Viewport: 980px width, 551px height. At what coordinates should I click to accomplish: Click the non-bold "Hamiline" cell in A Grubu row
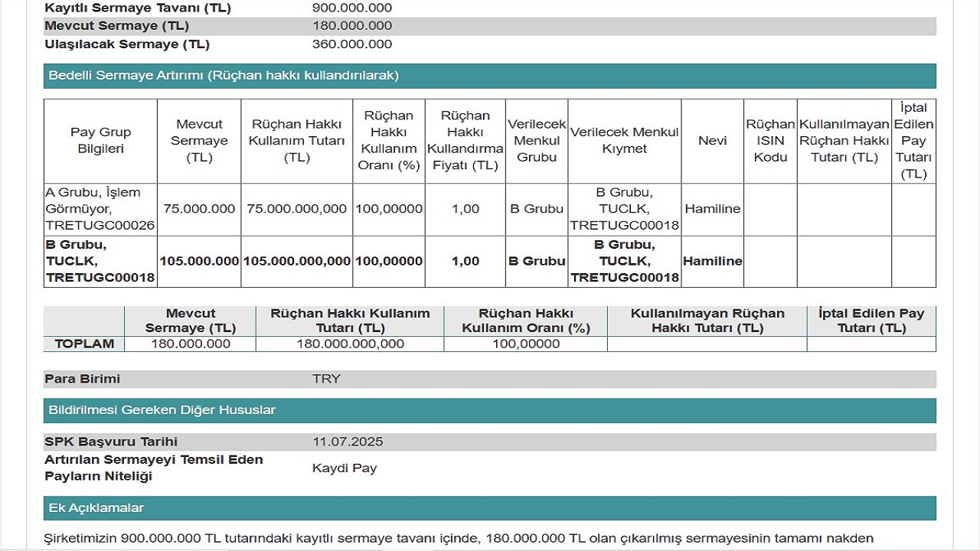pyautogui.click(x=712, y=209)
